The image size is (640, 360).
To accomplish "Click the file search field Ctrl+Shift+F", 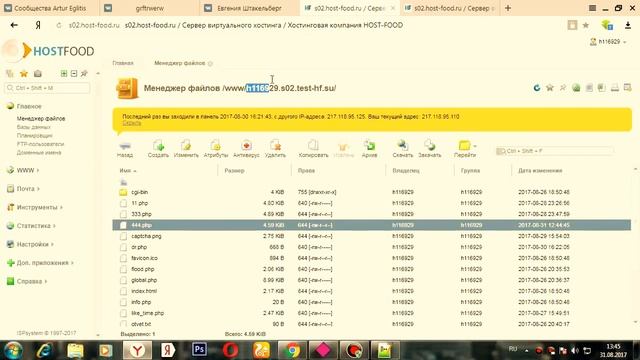I will (554, 151).
